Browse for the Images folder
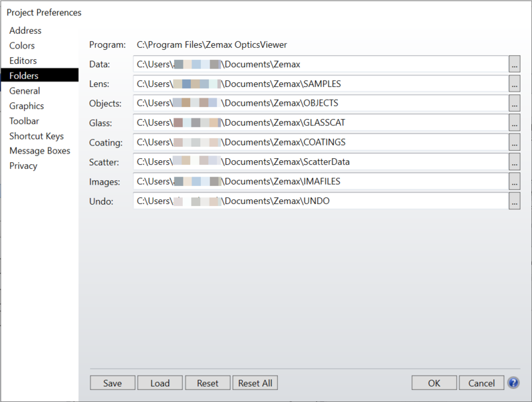Image resolution: width=532 pixels, height=402 pixels. point(514,181)
